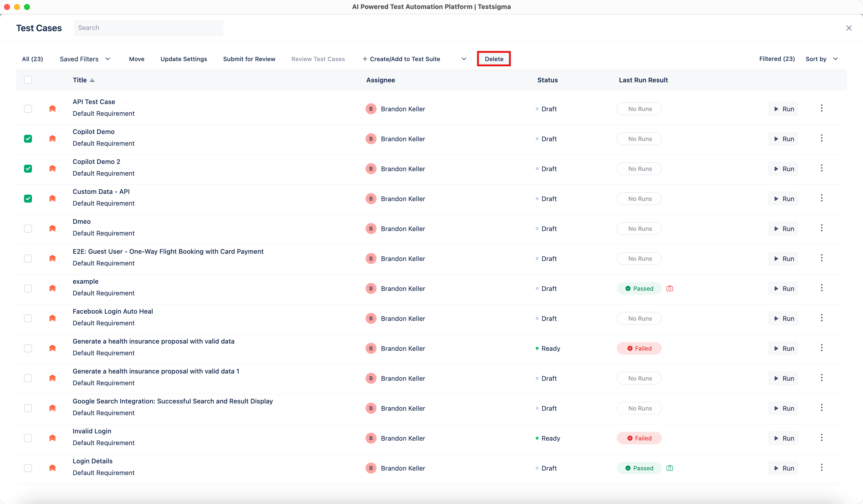Click red screenshot icon on example row
This screenshot has width=863, height=504.
669,288
